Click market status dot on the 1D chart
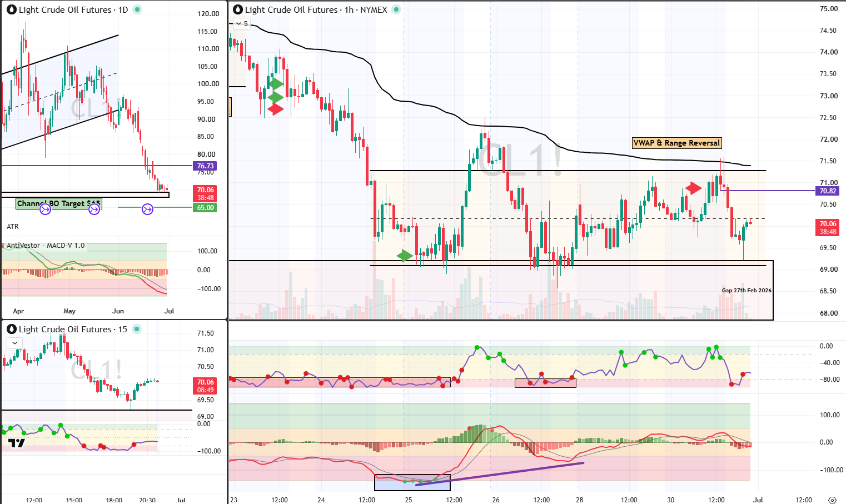Screen dimensions: 846x504 click(x=137, y=9)
